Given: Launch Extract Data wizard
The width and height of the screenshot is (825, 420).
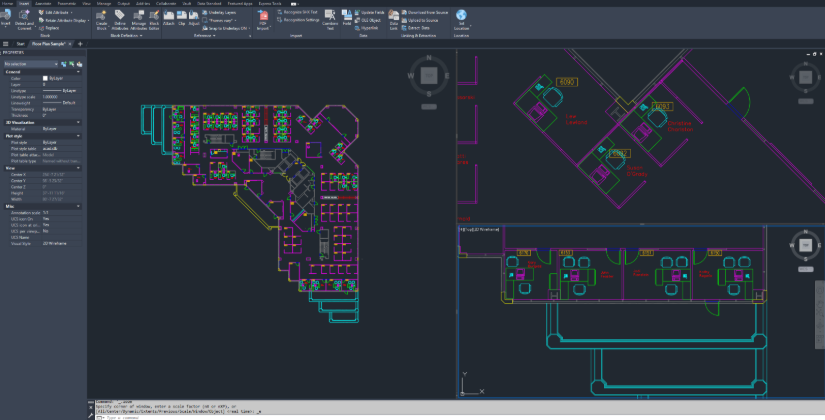Looking at the screenshot, I should [x=416, y=28].
